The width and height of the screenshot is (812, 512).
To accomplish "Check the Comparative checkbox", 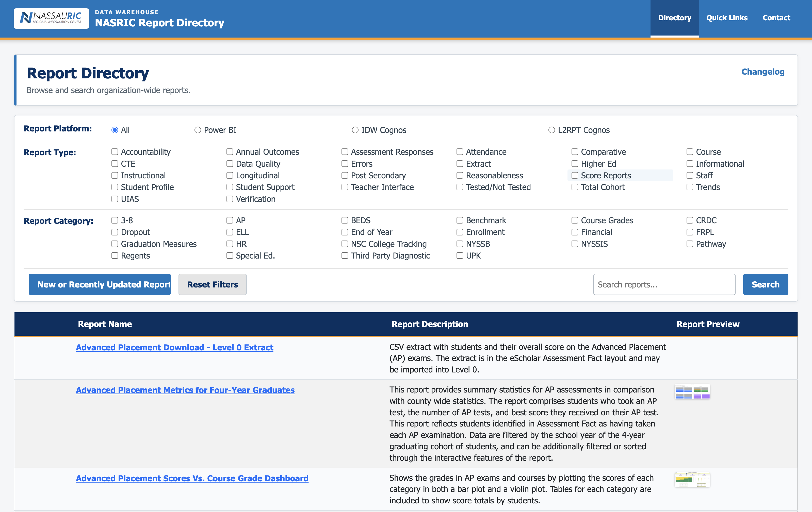I will click(575, 152).
